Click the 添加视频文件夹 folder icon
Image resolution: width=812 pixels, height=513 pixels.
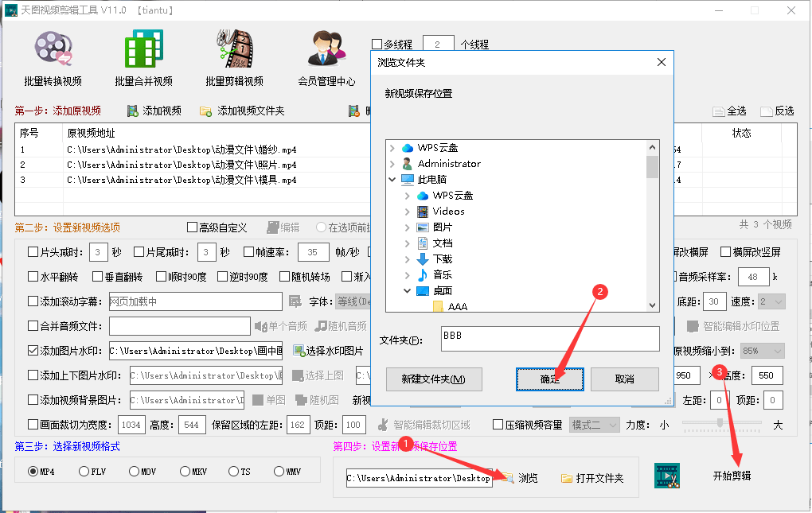click(x=205, y=111)
